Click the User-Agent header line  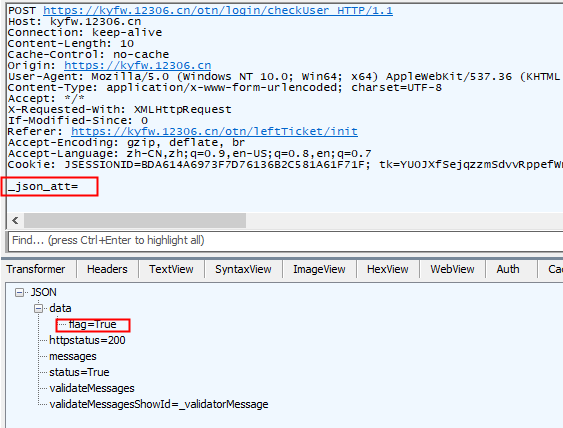pyautogui.click(x=284, y=76)
